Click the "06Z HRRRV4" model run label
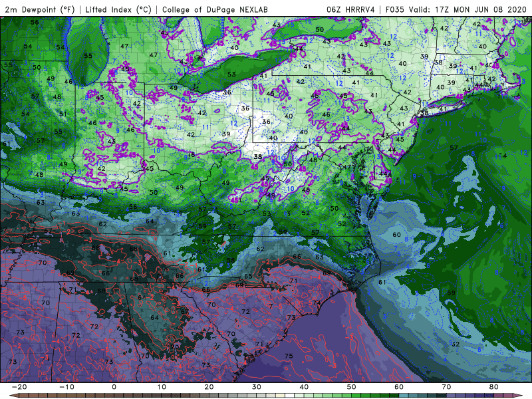Image resolution: width=532 pixels, height=399 pixels. 350,10
